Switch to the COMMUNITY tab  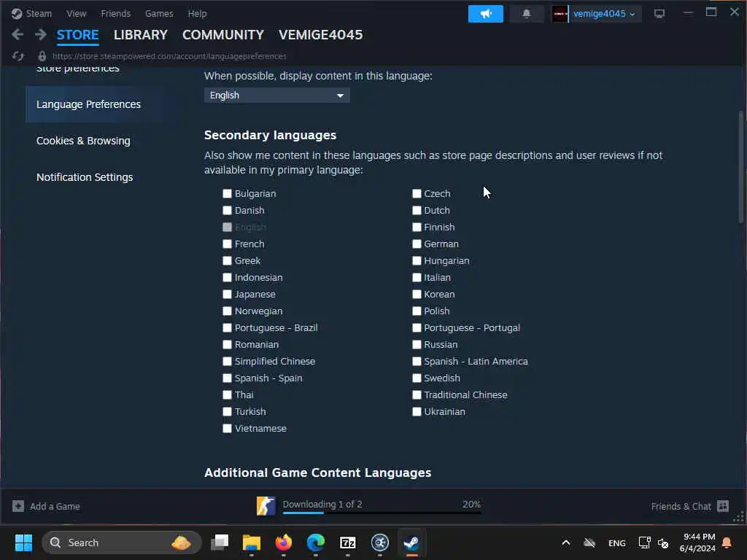[223, 35]
